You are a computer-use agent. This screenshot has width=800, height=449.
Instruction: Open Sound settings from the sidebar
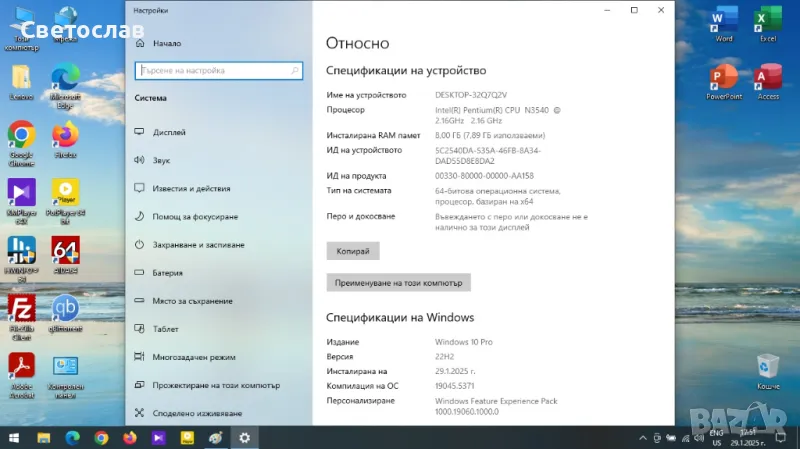point(161,160)
